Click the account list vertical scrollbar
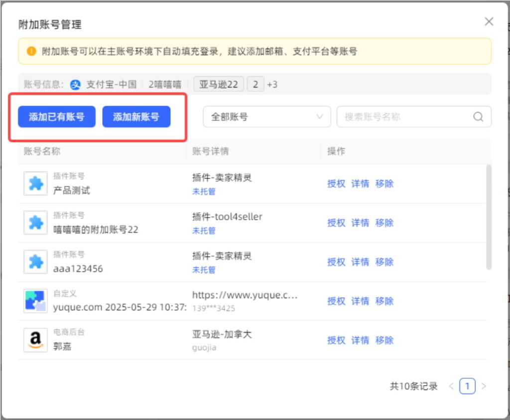This screenshot has width=510, height=420. pos(489,217)
